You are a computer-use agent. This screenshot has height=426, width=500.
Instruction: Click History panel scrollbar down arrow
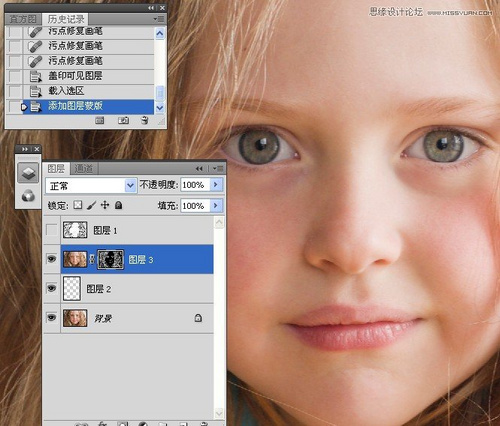[x=160, y=108]
